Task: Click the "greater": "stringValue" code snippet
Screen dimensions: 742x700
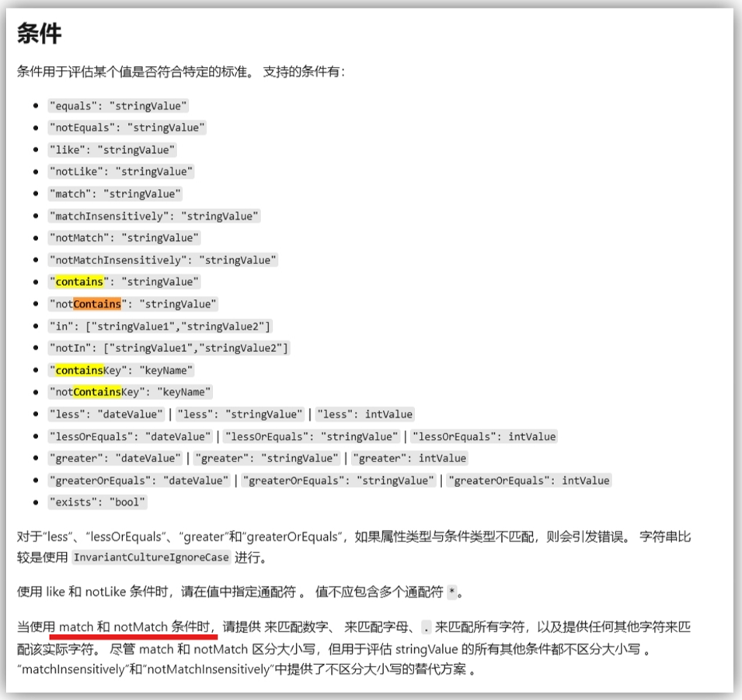Action: coord(267,458)
